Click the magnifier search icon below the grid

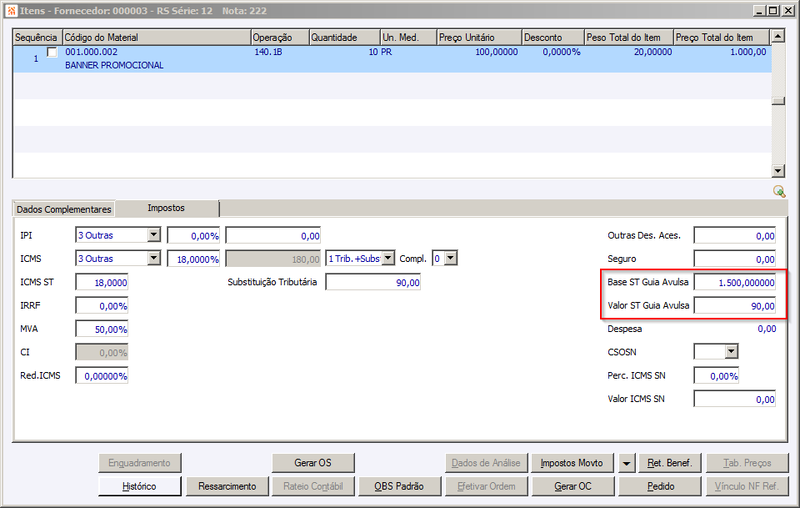[779, 191]
